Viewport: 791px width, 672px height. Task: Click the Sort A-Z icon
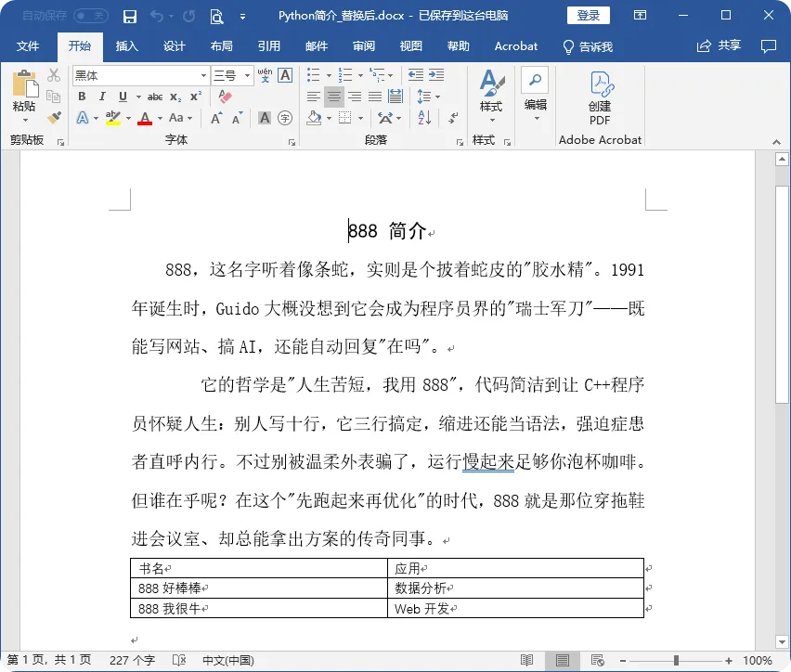(x=424, y=118)
